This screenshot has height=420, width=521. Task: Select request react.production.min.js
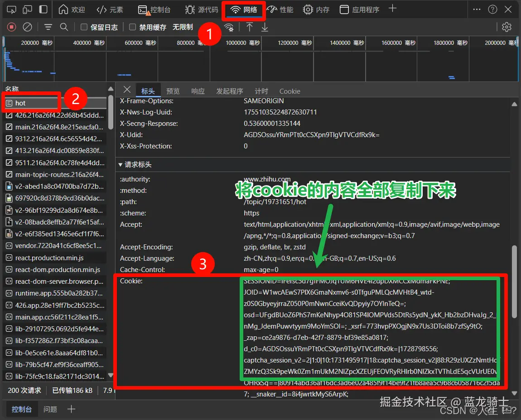[54, 258]
